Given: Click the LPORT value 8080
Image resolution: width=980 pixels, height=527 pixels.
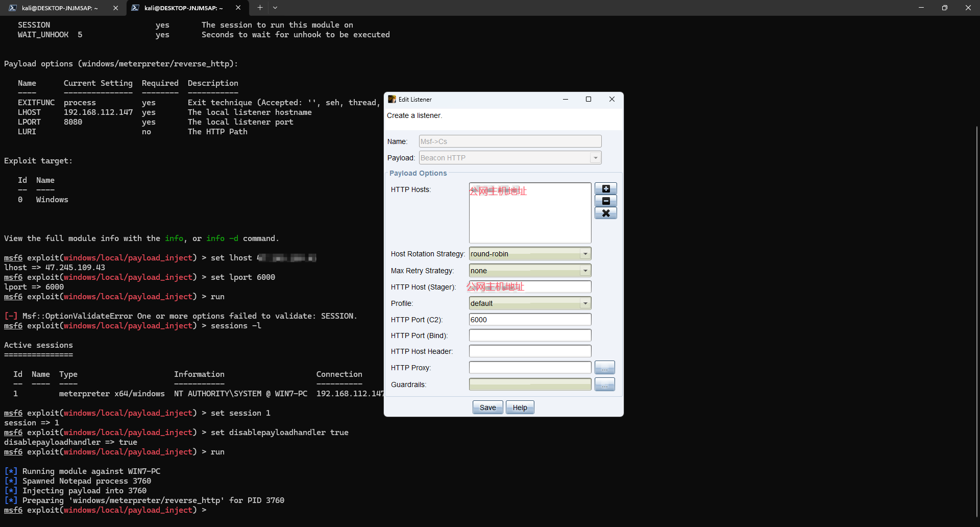Looking at the screenshot, I should (73, 122).
